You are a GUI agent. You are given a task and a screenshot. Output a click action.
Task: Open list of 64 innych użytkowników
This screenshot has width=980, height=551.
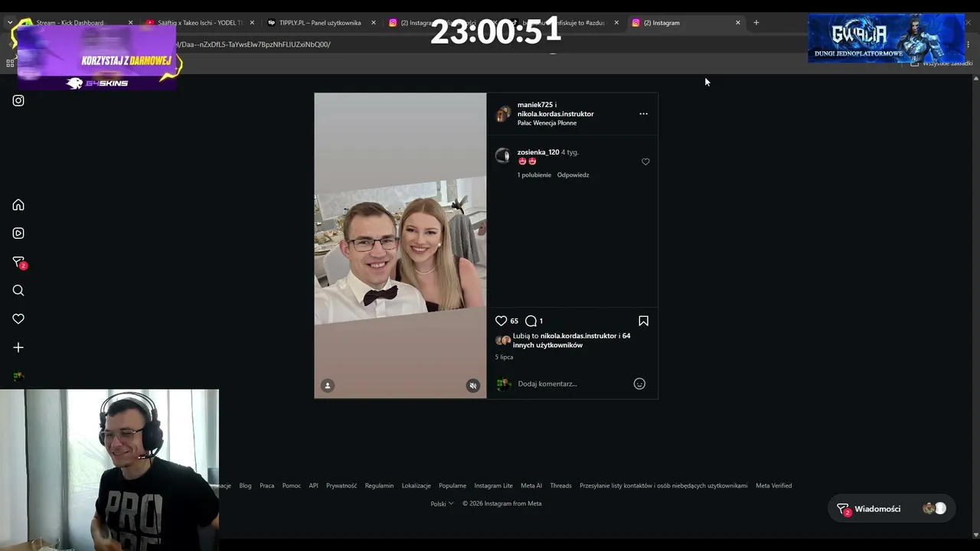[x=571, y=341]
